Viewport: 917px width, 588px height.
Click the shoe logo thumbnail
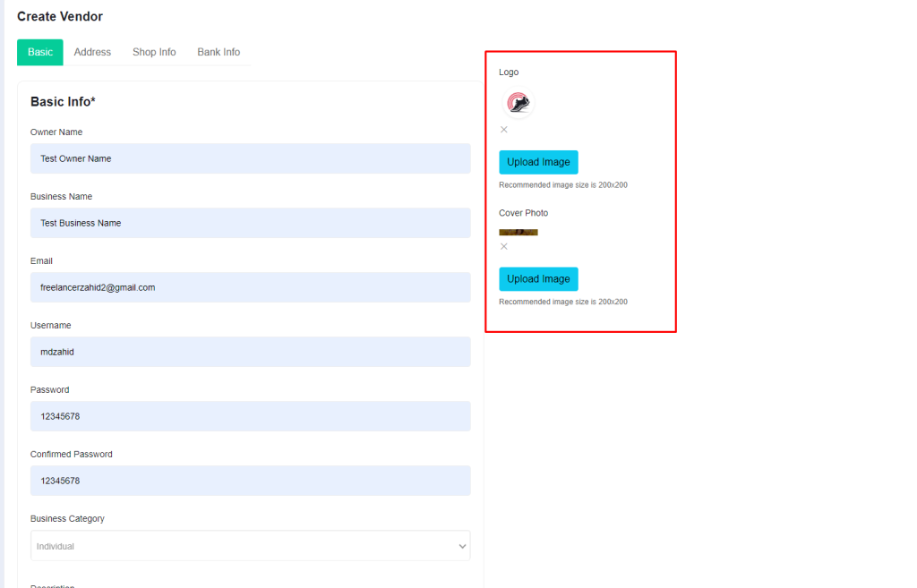518,104
